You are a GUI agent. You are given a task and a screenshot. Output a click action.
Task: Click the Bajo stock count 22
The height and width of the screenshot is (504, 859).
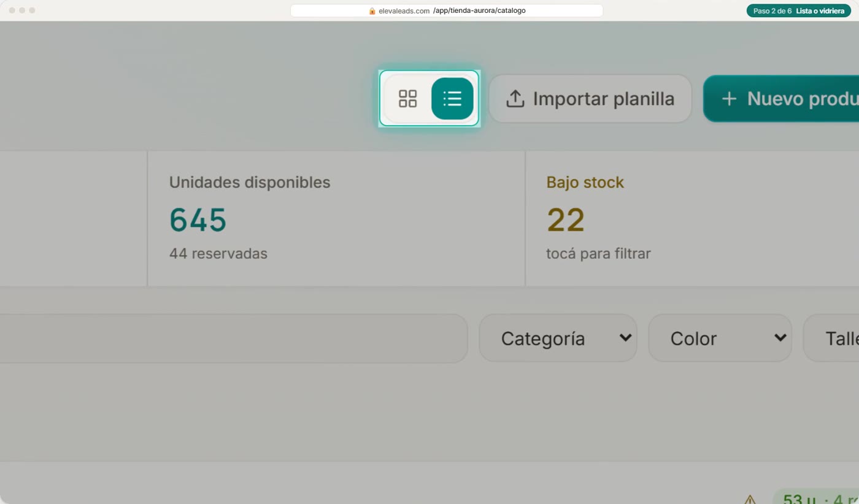click(565, 220)
